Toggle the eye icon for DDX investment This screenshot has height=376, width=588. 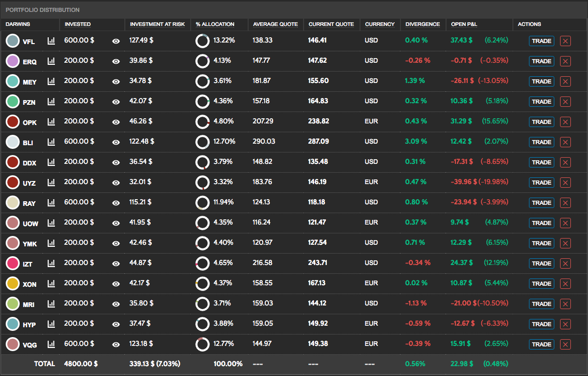pos(116,162)
